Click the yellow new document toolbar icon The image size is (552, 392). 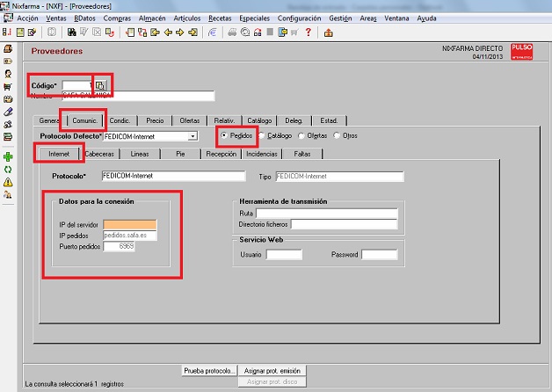(20, 33)
